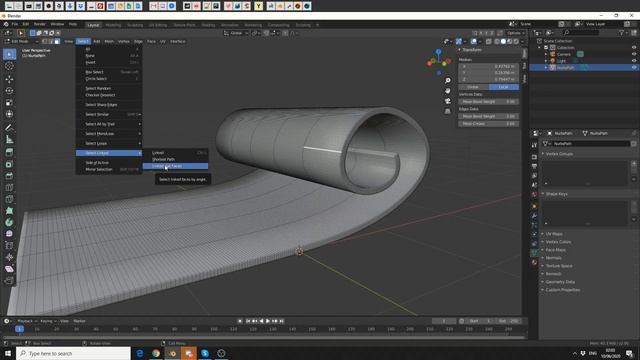Select the Edge Slide tool
This screenshot has height=360, width=640.
click(9, 245)
